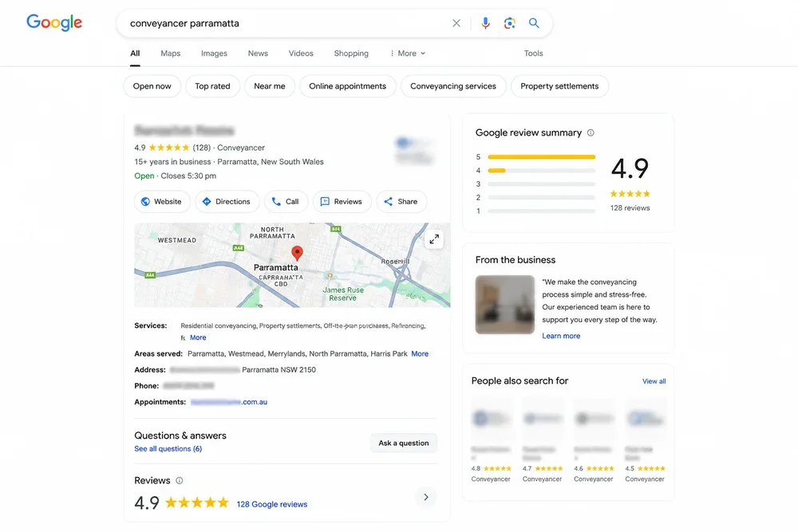
Task: Click the (128) review count beside stars
Action: point(202,148)
